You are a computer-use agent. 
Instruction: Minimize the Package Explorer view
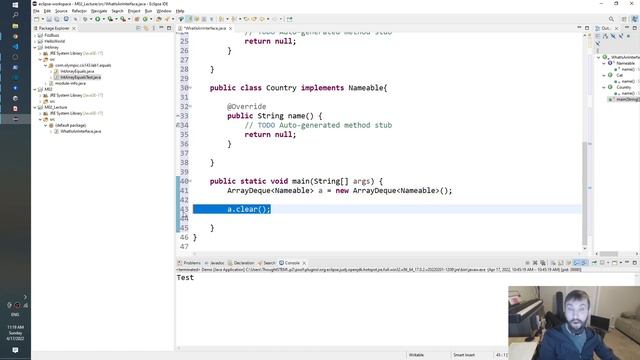[162, 28]
